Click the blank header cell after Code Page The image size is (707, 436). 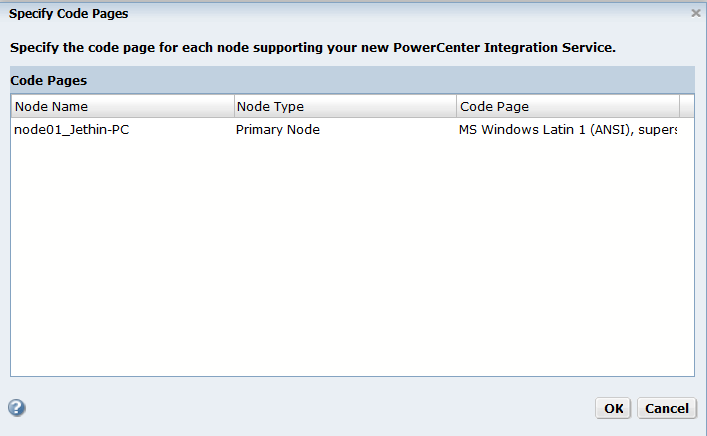687,106
